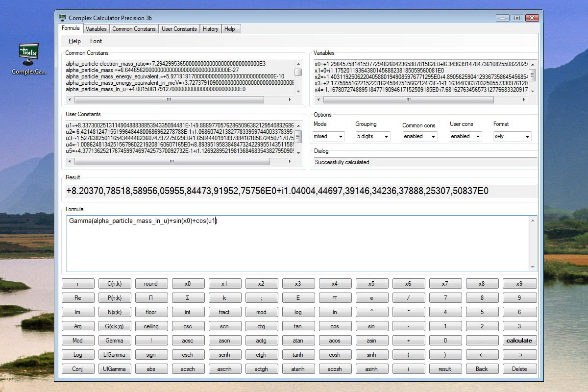Click the G(x;k;q) button
This screenshot has width=588, height=392.
[114, 326]
